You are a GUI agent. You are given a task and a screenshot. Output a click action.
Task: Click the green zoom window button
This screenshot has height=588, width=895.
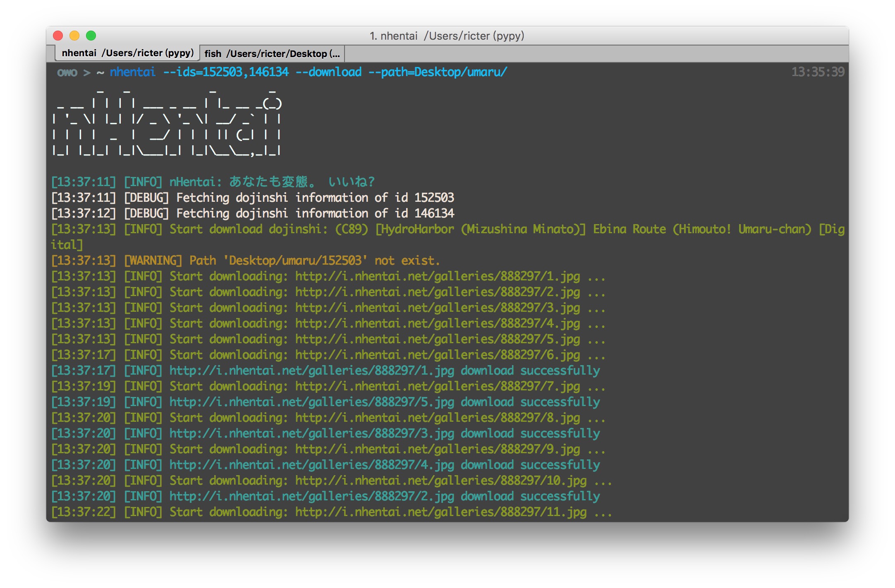coord(91,36)
